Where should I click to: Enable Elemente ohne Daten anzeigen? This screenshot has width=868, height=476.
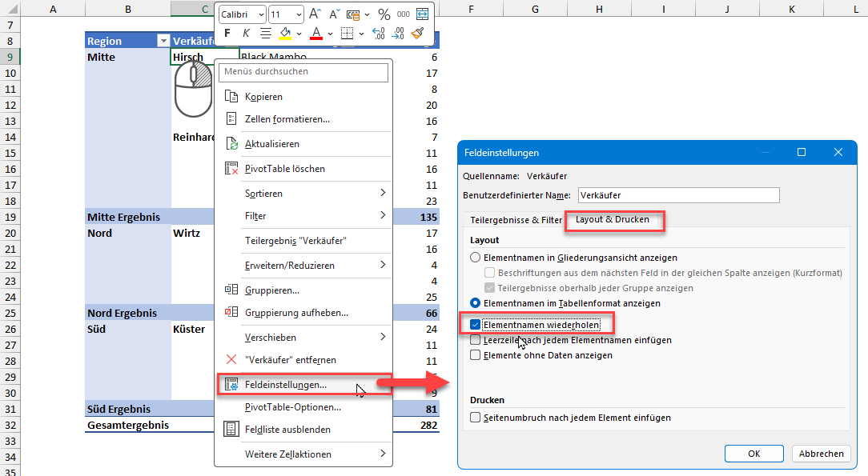pos(476,355)
